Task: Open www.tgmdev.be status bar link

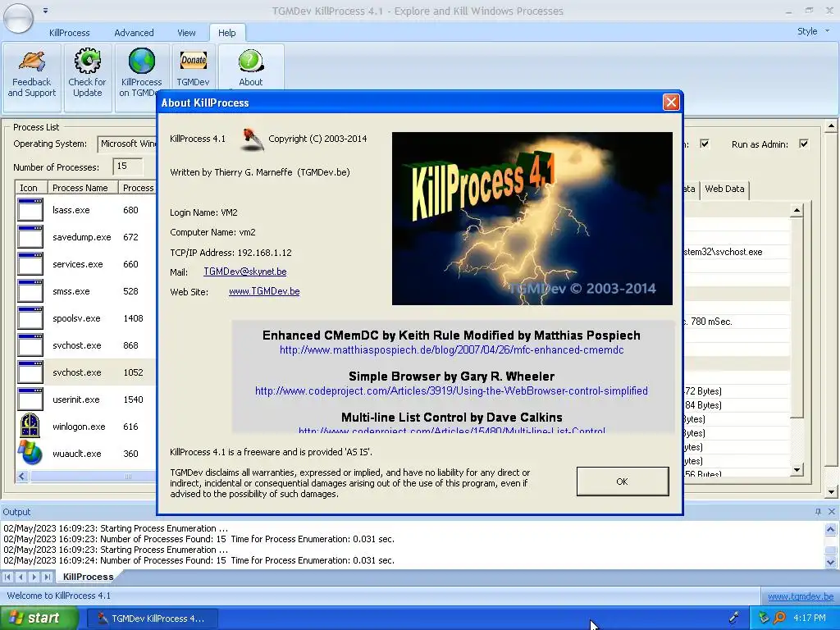Action: (x=801, y=596)
